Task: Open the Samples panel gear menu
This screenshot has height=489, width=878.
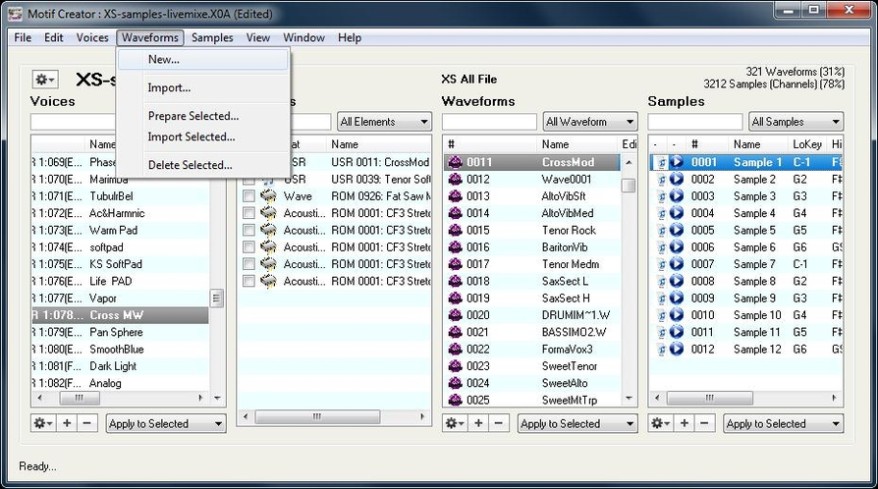Action: tap(661, 423)
